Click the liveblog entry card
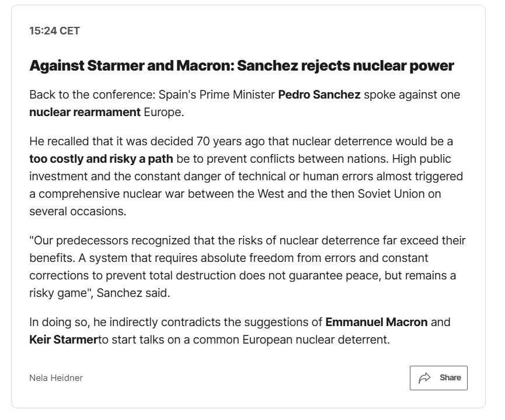 [x=252, y=210]
